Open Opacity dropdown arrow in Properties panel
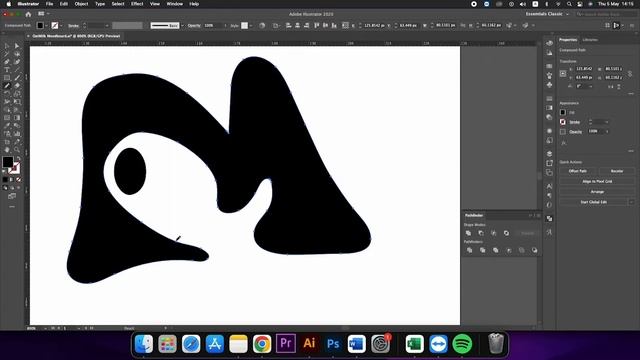The width and height of the screenshot is (640, 360). 607,131
